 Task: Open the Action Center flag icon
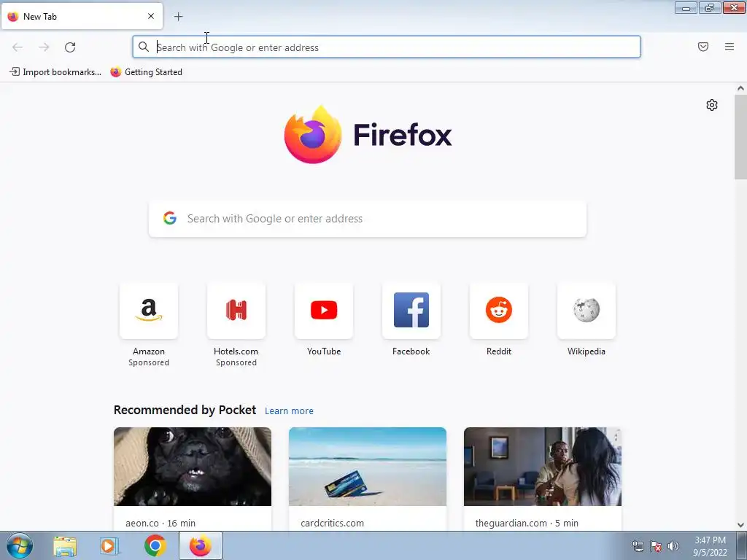click(x=656, y=546)
